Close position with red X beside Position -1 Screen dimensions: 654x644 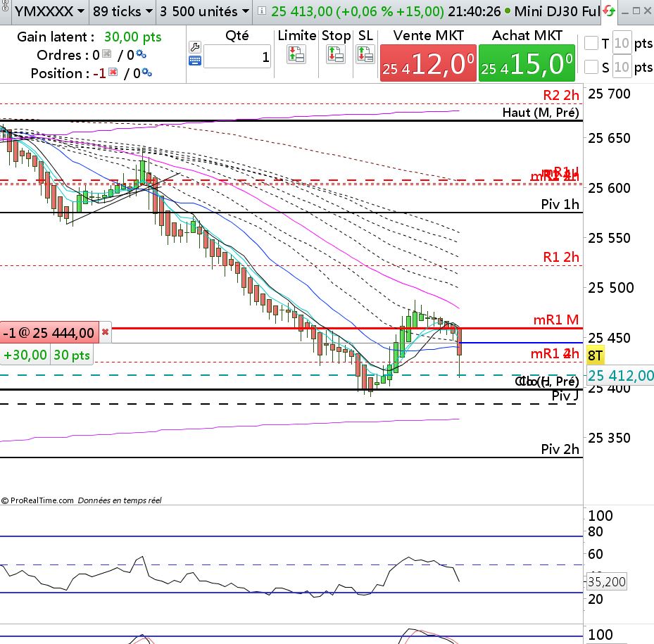113,72
